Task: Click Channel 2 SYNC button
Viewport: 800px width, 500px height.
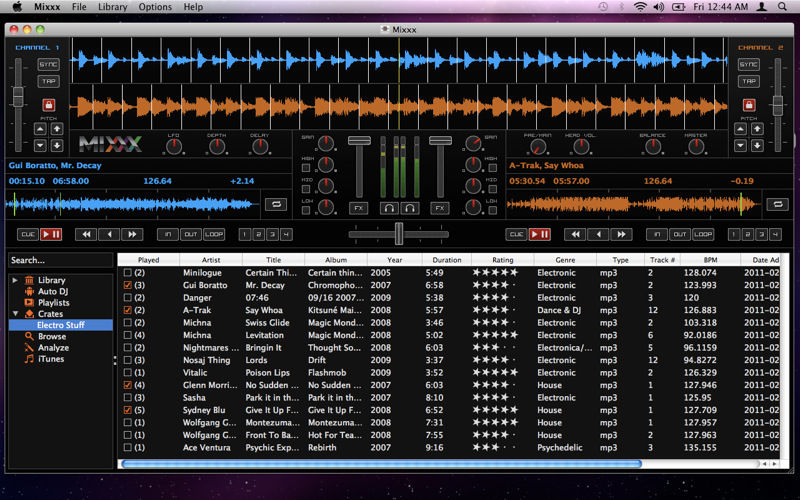Action: [x=748, y=64]
